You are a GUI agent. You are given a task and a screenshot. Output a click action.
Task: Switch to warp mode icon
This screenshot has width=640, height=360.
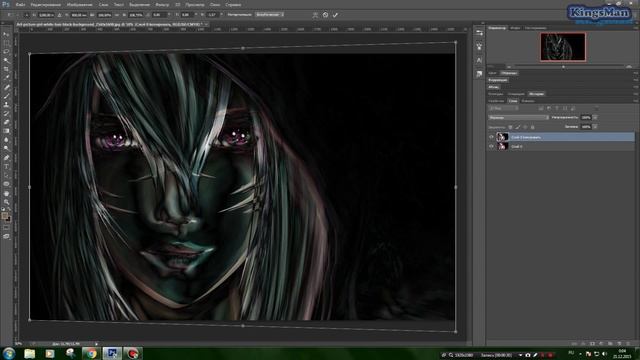pos(315,15)
